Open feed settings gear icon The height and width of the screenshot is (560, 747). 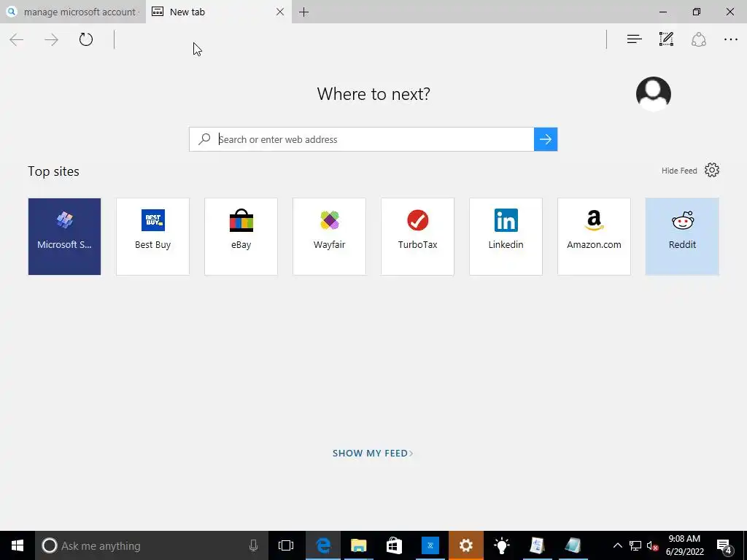coord(712,170)
